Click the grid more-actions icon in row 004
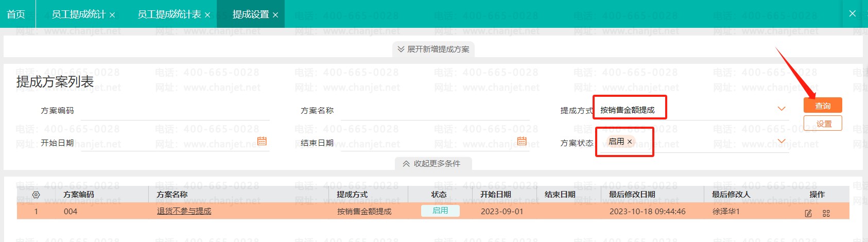868x242 pixels. click(x=826, y=213)
